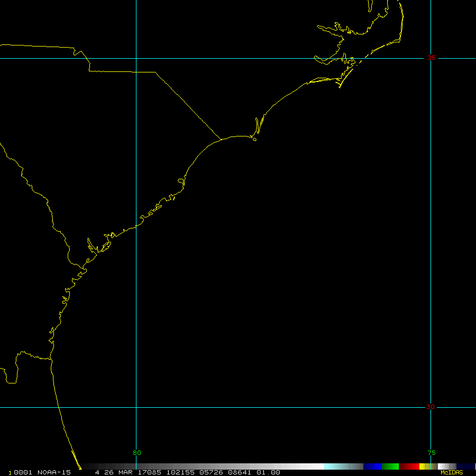Click the green 80 longitude label
This screenshot has height=476, width=476.
click(x=137, y=453)
